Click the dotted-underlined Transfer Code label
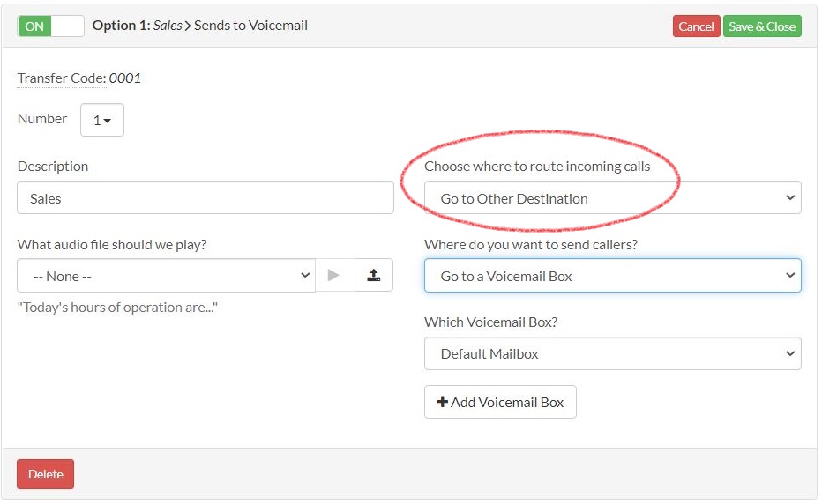Viewport: 822px width, 504px height. tap(61, 78)
